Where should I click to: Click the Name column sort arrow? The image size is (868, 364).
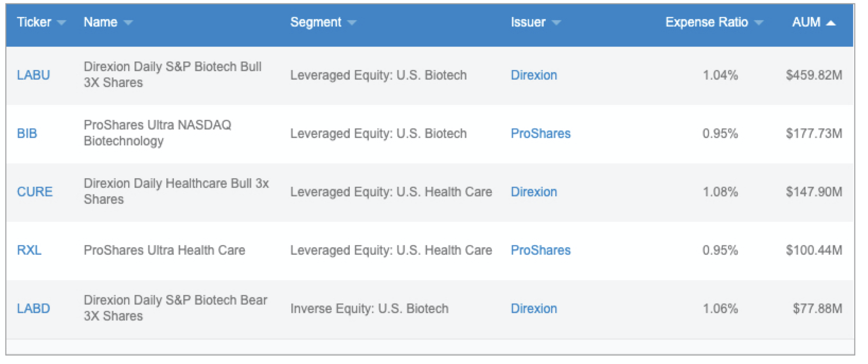[x=128, y=23]
